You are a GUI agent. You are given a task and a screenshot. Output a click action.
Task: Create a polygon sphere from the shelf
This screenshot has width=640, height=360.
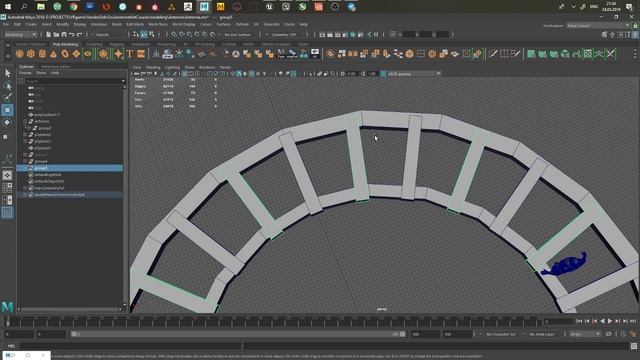point(20,54)
